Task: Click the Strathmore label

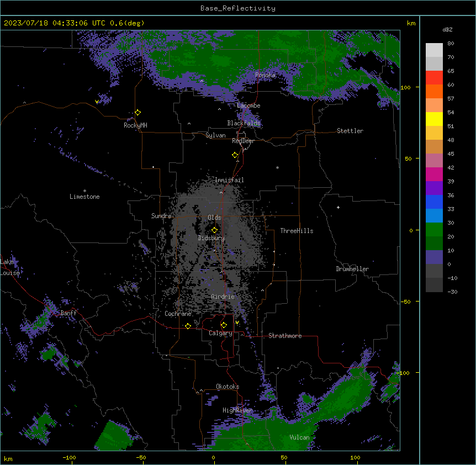Action: [285, 336]
